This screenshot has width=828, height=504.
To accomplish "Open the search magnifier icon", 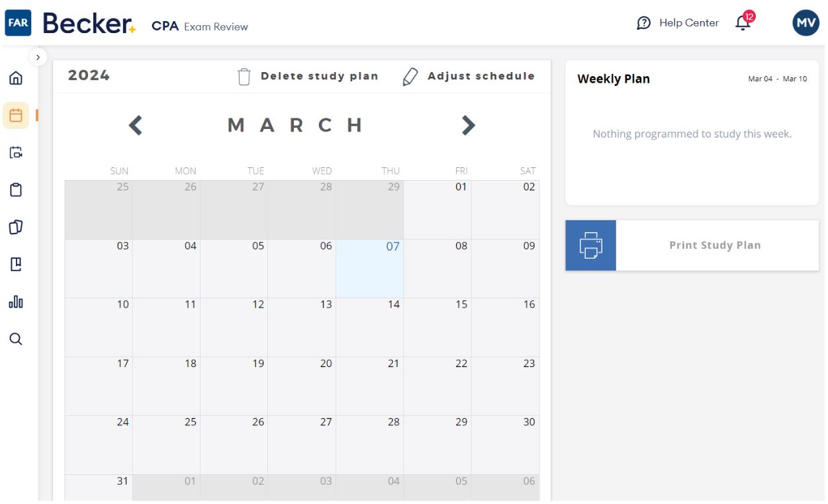I will pos(16,339).
